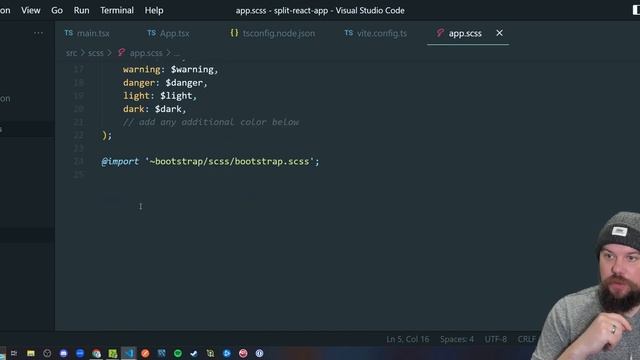Click the TS icon on main.tsx tab
This screenshot has width=640, height=360.
[69, 33]
